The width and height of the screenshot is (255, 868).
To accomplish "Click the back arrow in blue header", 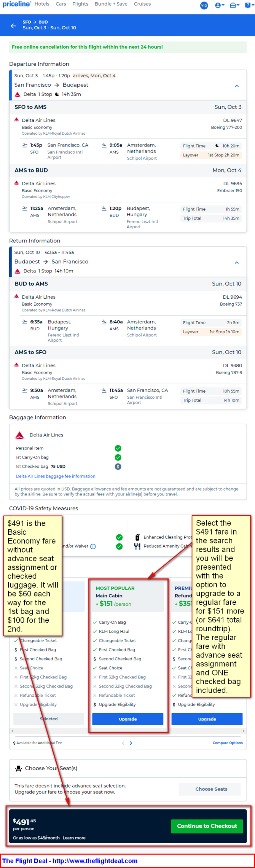I will (x=13, y=26).
